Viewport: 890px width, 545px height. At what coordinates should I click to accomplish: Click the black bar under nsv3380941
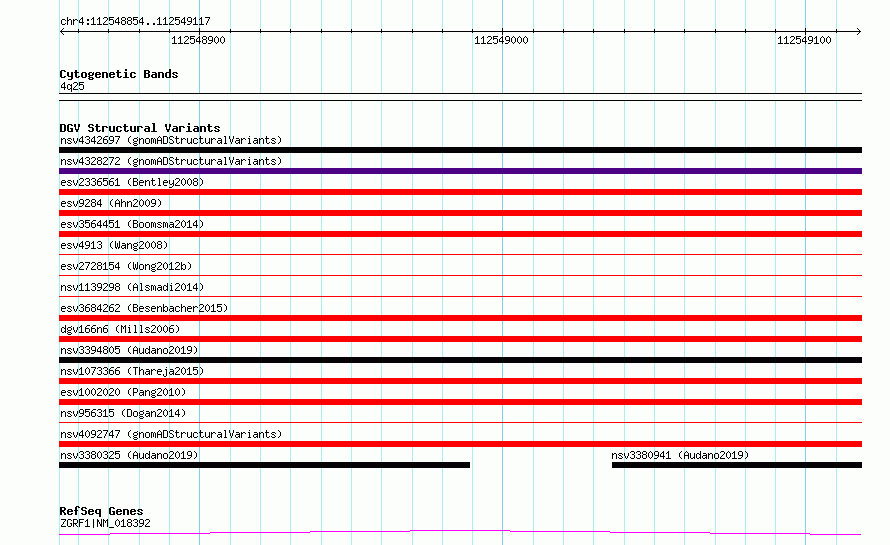click(737, 465)
